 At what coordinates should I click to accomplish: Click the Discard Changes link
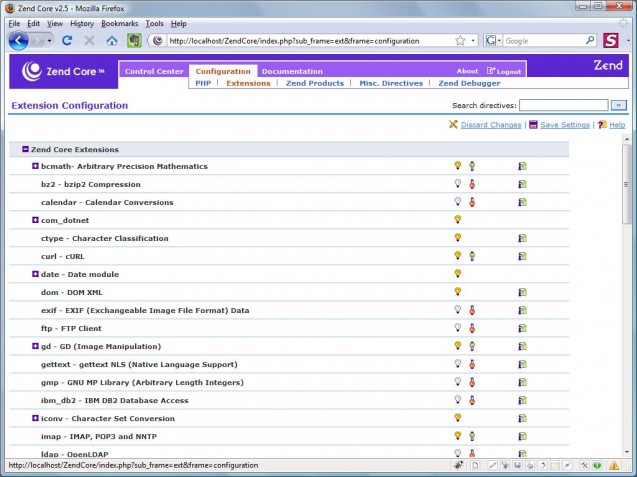coord(491,125)
